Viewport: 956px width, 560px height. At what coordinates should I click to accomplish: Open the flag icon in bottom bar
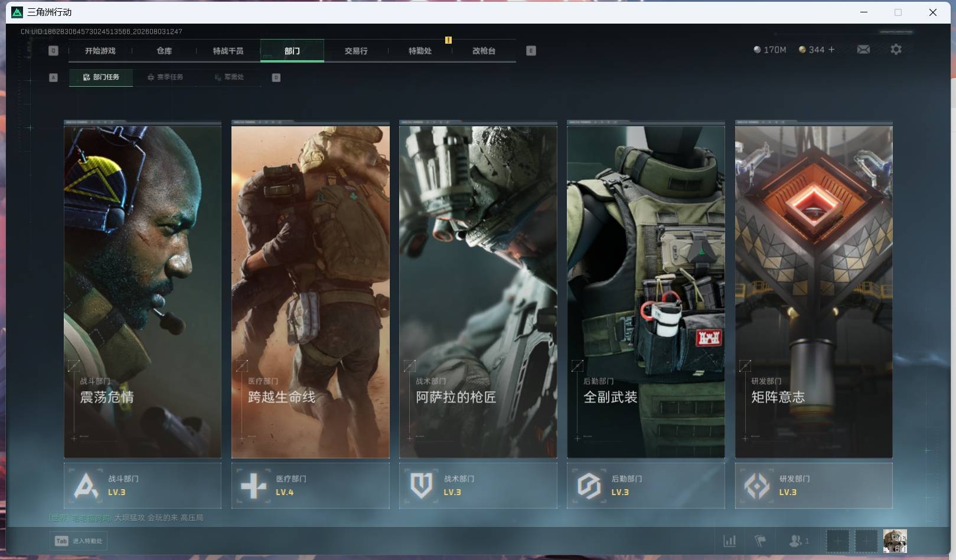click(x=761, y=541)
